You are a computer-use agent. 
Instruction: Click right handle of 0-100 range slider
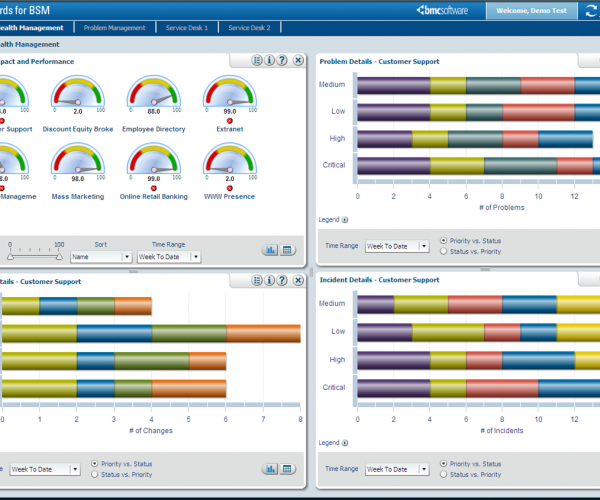[x=59, y=257]
